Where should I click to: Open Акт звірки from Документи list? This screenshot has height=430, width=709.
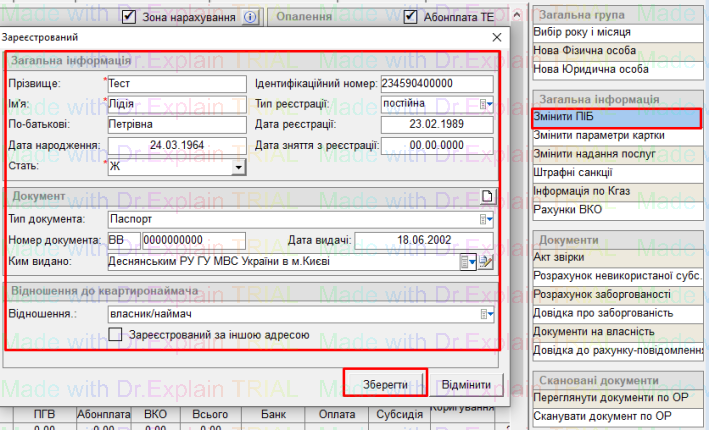tap(615, 258)
